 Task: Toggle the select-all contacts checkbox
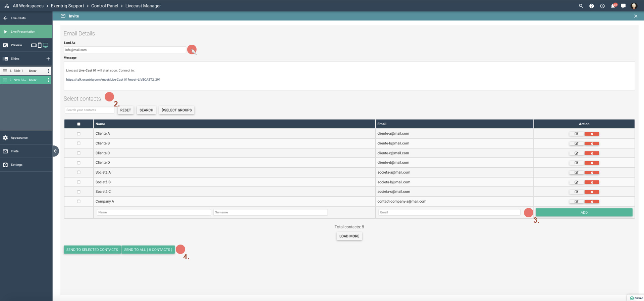pos(79,124)
